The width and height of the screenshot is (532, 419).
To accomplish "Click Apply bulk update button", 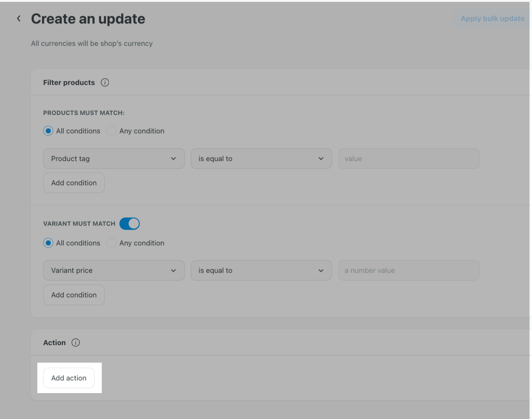I will 492,19.
